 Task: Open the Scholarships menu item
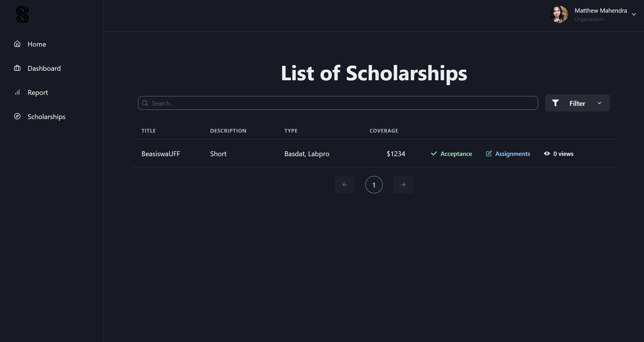[46, 117]
